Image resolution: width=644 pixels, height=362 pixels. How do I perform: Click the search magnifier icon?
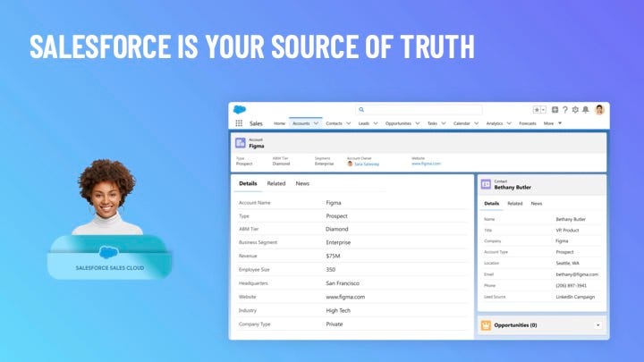(x=361, y=110)
